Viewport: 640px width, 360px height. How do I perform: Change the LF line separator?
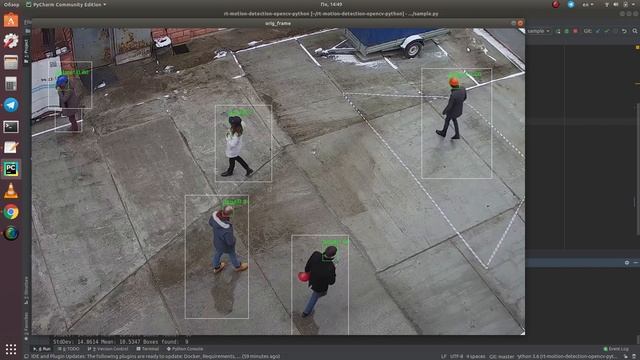pos(443,356)
